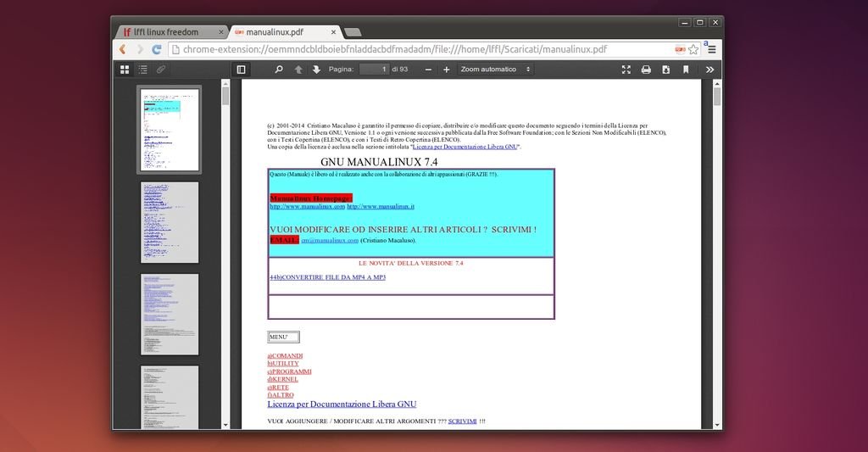
Task: Open the www.manualinux.it link
Action: coord(381,206)
